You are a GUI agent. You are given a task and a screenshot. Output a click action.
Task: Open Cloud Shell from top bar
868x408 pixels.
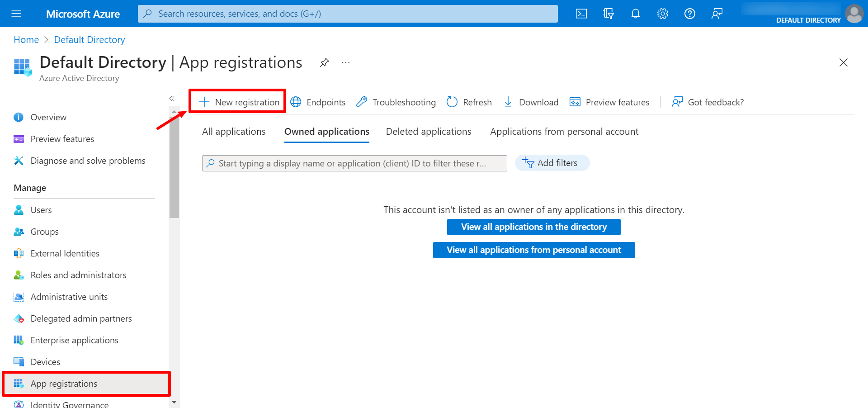tap(581, 14)
